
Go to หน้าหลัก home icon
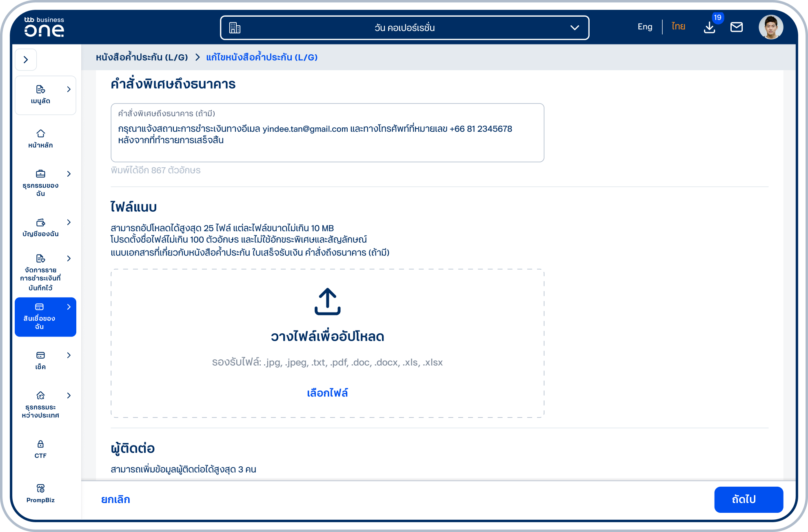point(40,133)
